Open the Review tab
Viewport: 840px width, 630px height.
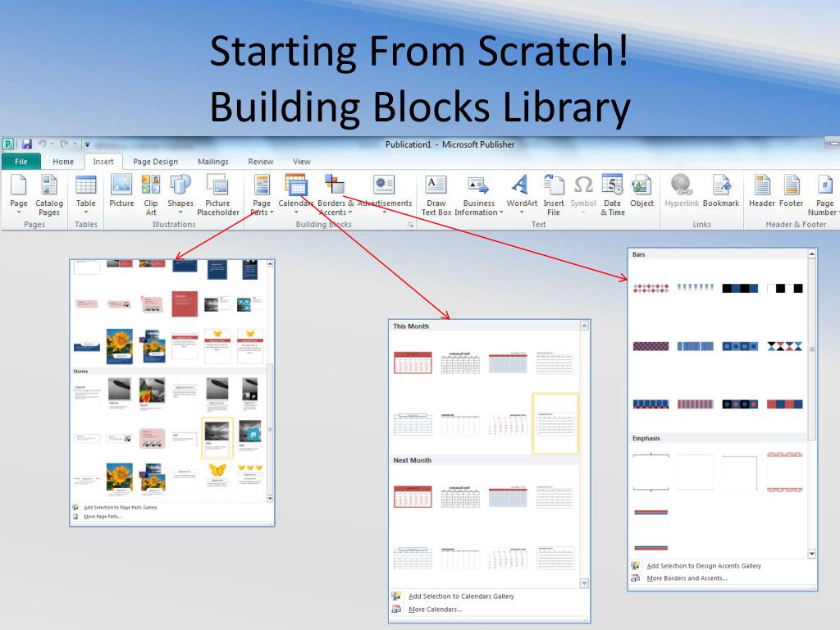pyautogui.click(x=260, y=162)
